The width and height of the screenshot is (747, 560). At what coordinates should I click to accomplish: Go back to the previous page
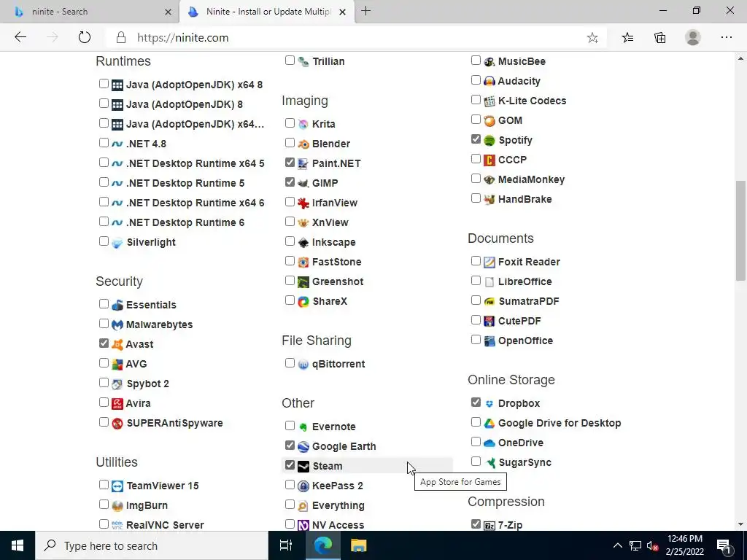pyautogui.click(x=20, y=37)
